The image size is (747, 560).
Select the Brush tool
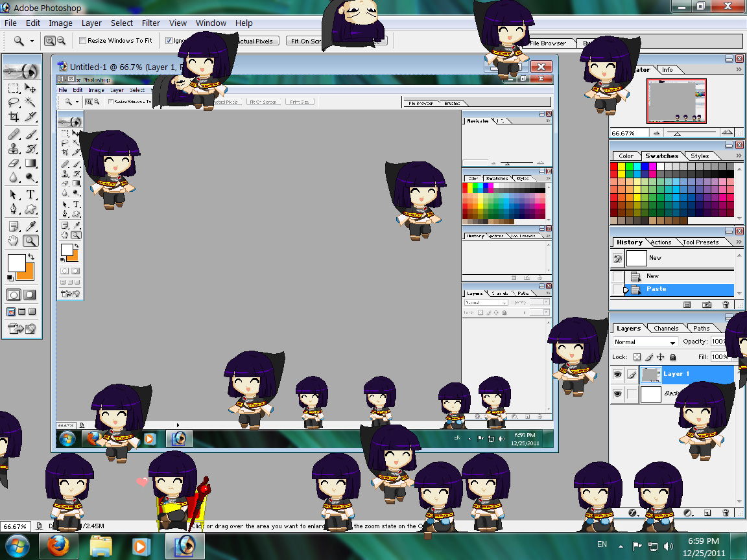coord(30,135)
